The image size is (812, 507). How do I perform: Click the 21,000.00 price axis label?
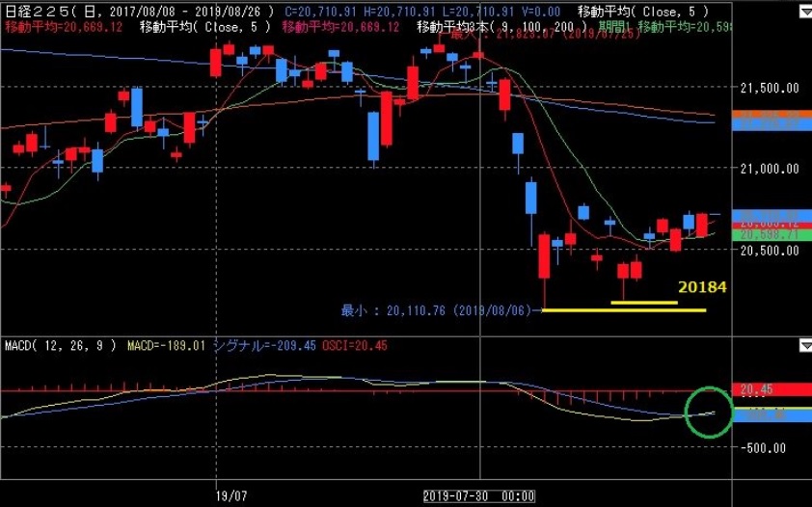click(x=770, y=169)
